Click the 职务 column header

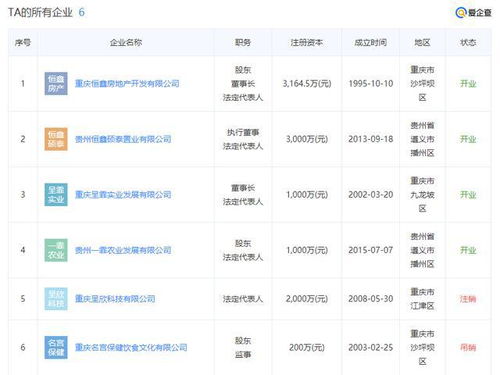click(243, 42)
